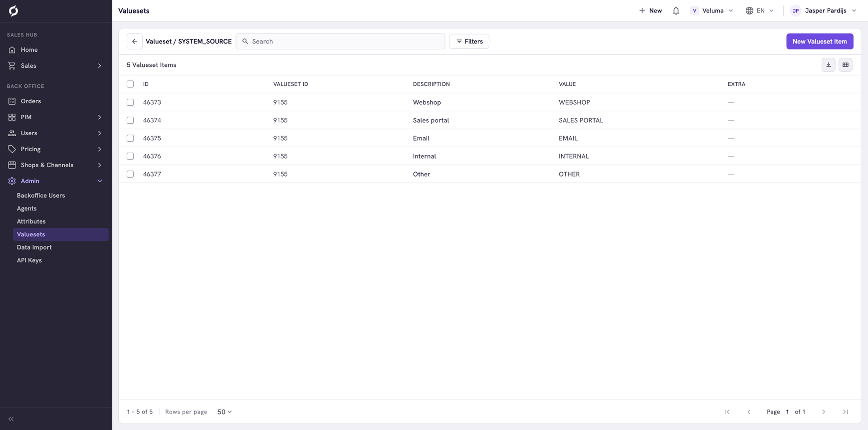Go to the previous page
868x430 pixels.
749,412
